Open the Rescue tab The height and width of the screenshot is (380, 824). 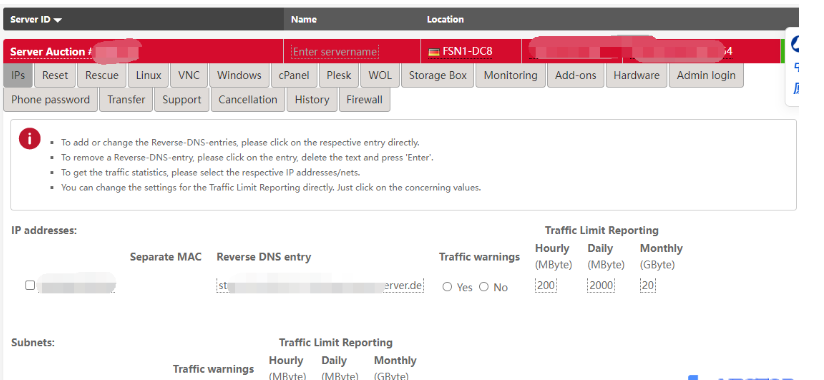click(102, 75)
